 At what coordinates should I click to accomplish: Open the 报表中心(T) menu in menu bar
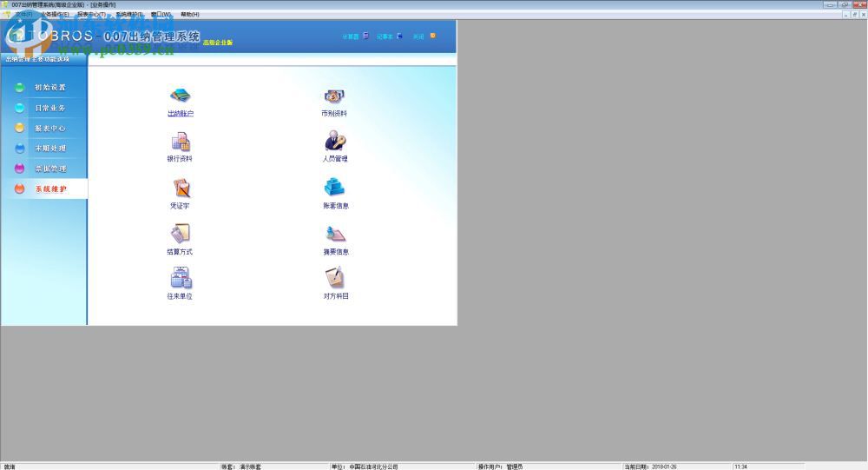pyautogui.click(x=91, y=15)
